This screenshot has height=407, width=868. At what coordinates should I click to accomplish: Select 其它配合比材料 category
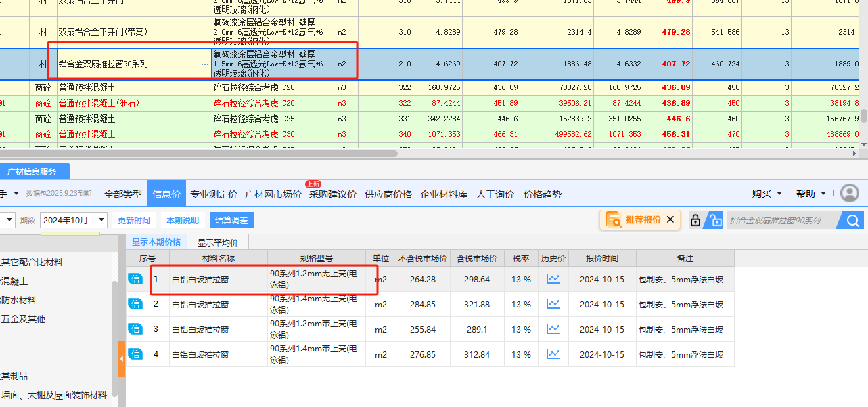click(32, 262)
